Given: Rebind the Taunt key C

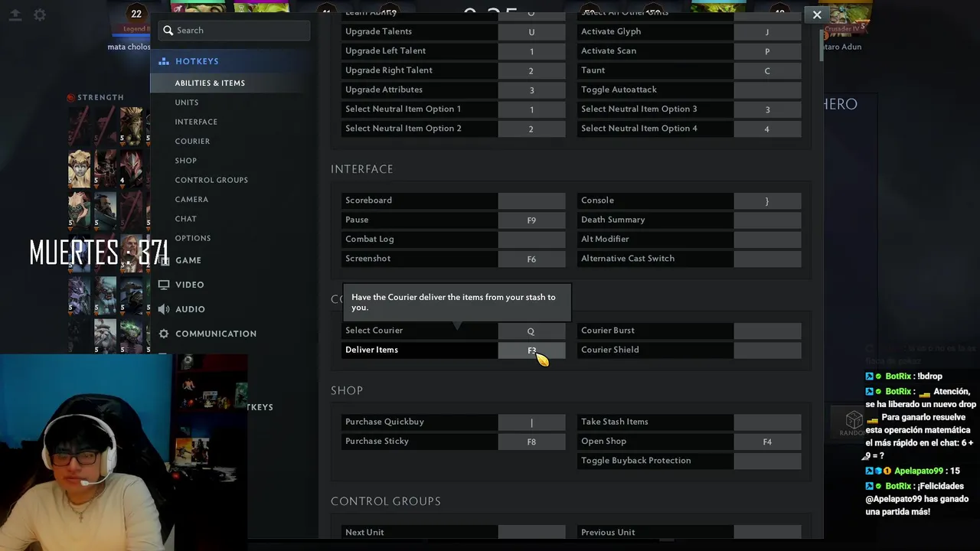Looking at the screenshot, I should pyautogui.click(x=767, y=70).
